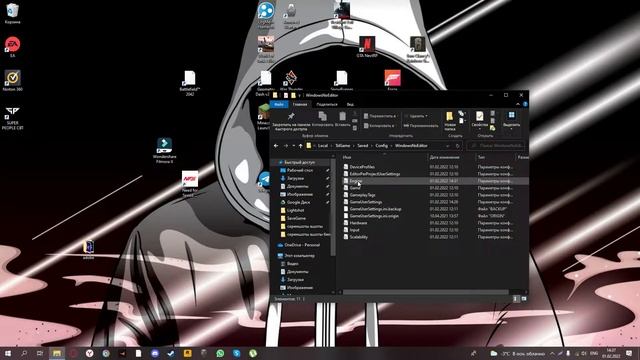Open Discord from the taskbar
Image resolution: width=640 pixels, height=360 pixels.
coord(155,353)
